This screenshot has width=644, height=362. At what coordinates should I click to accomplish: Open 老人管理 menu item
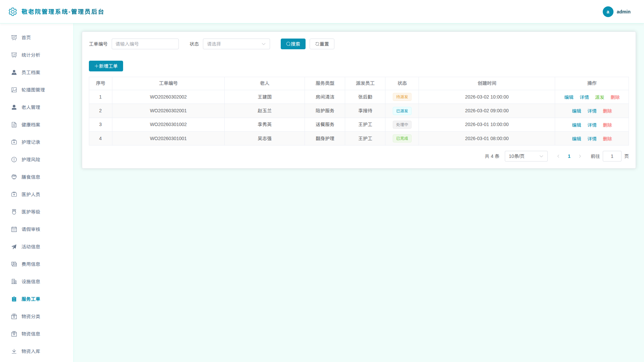pos(37,107)
